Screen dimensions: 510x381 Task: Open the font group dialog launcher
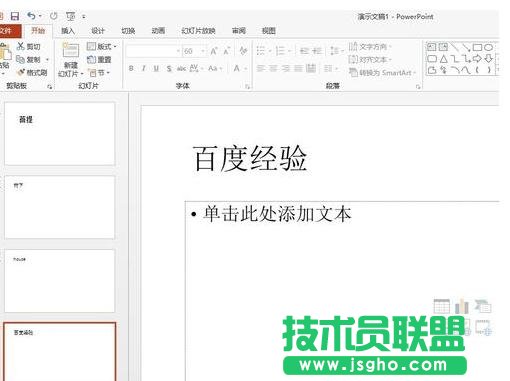(x=248, y=87)
